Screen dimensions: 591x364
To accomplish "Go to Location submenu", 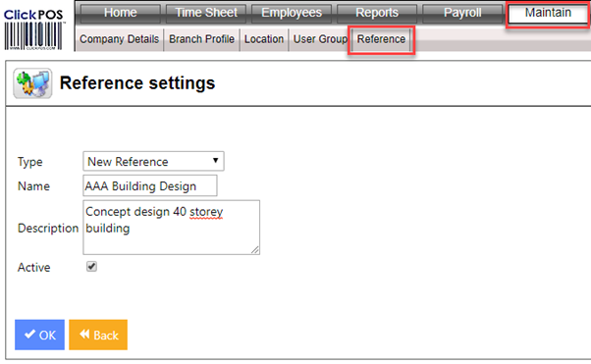I will 264,39.
